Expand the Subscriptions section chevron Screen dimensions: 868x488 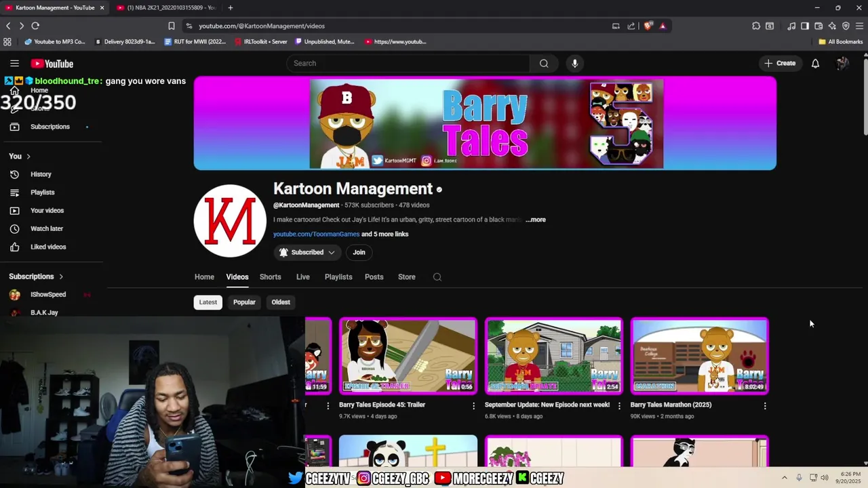[61, 277]
